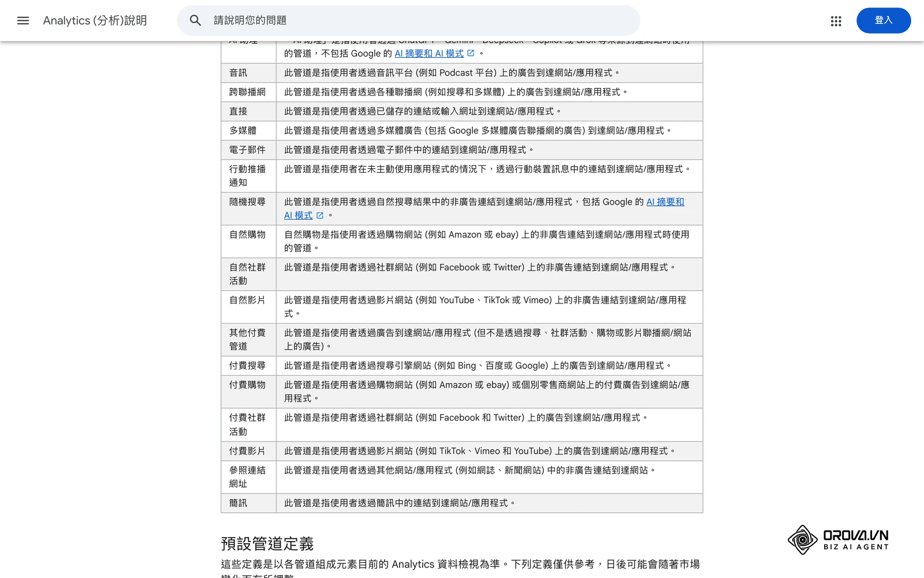Click the 登入 sign-in button

tap(884, 21)
